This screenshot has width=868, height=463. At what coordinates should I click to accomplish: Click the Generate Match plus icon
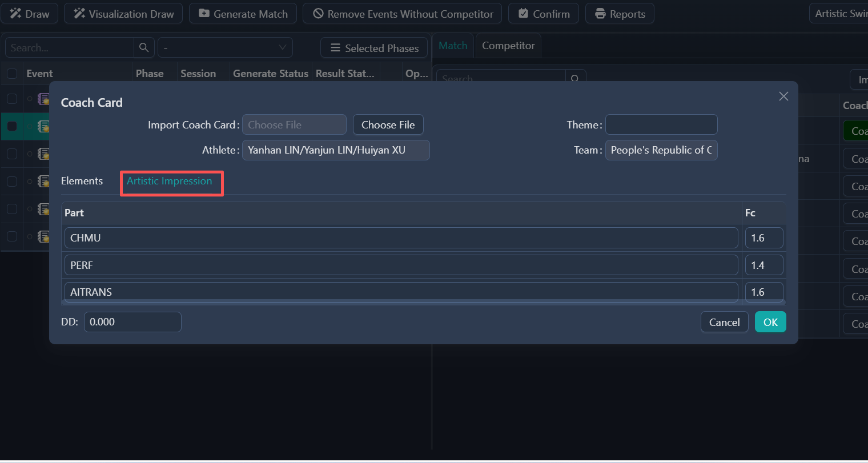204,14
